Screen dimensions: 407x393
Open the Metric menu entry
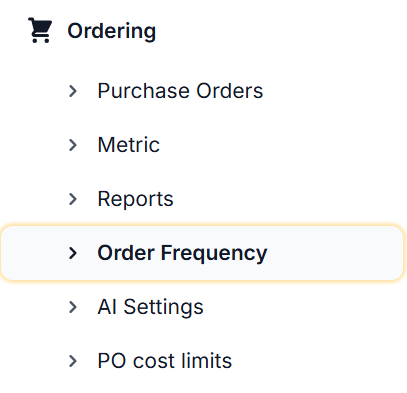point(129,145)
